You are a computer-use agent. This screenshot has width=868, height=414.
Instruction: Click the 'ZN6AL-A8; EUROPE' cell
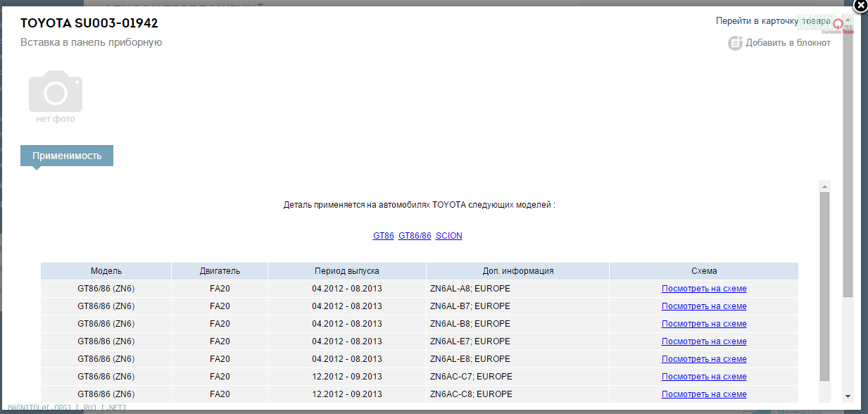coord(517,289)
